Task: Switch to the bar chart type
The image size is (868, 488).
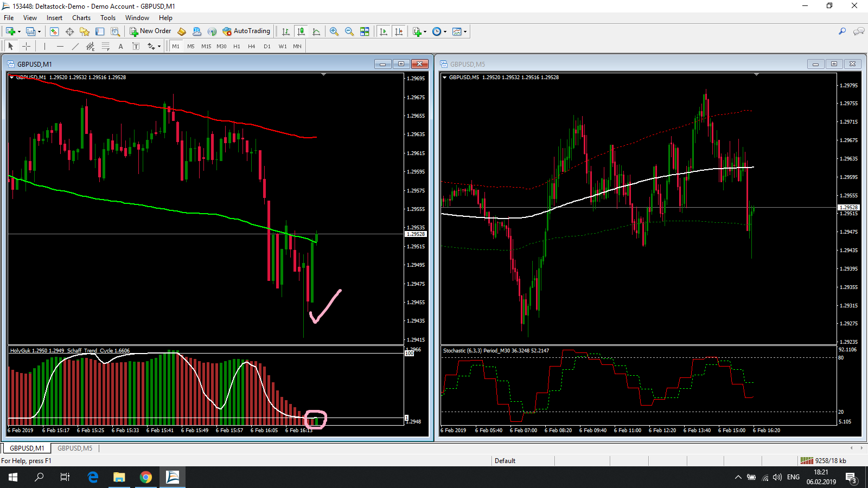Action: [286, 31]
